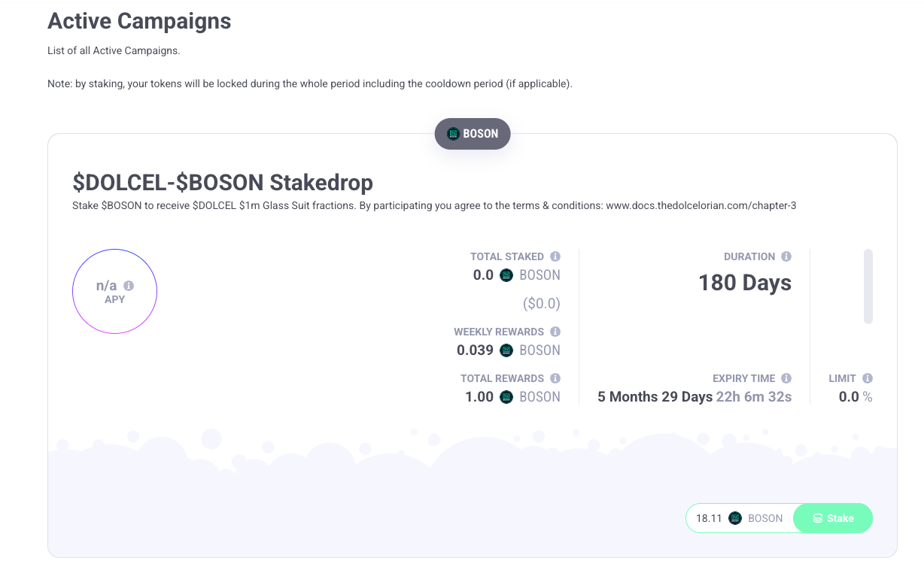The height and width of the screenshot is (567, 924).
Task: Click the Active Campaigns heading
Action: (x=139, y=21)
